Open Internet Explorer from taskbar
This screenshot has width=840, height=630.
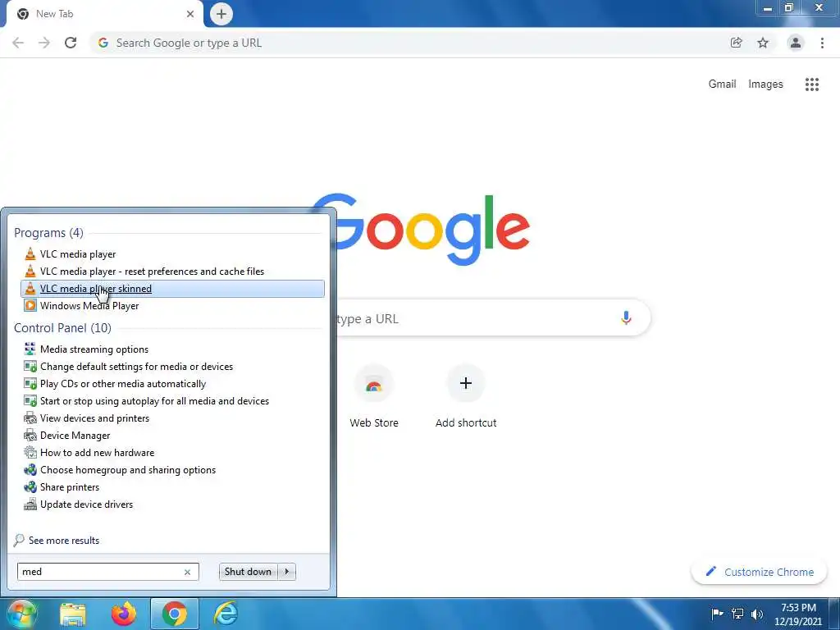(x=226, y=614)
